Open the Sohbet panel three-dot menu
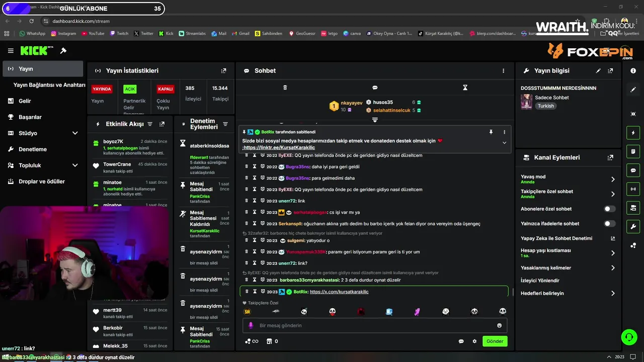Viewport: 644px width, 362px height. (503, 71)
